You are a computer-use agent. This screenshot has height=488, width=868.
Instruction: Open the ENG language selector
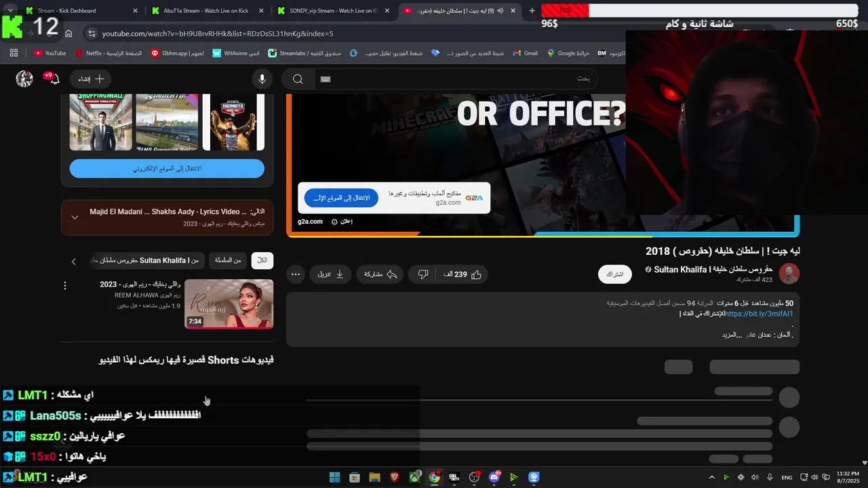click(787, 477)
